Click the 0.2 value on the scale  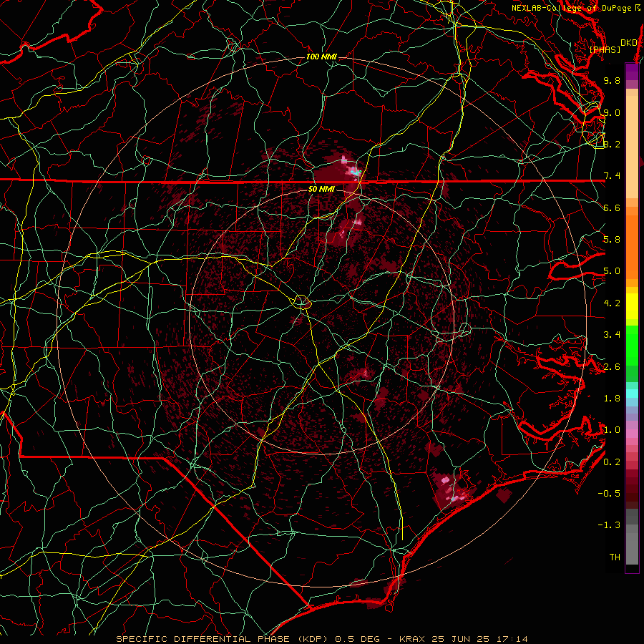pyautogui.click(x=612, y=462)
